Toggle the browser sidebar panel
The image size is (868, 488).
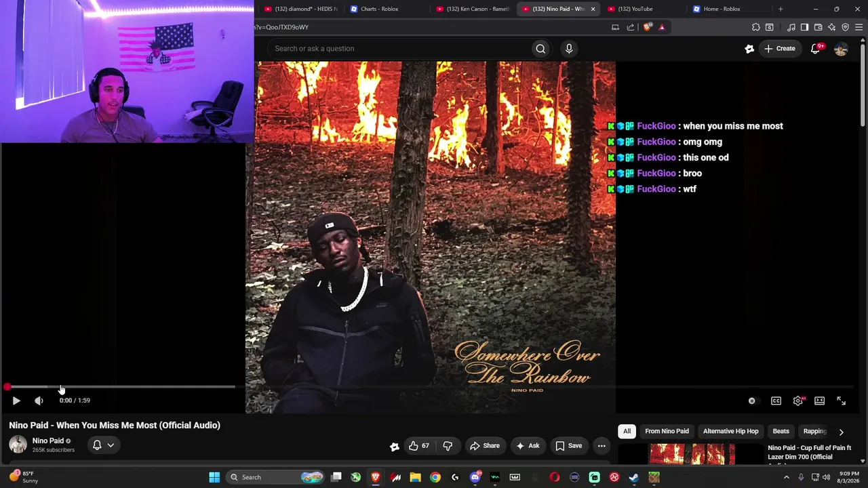point(804,27)
